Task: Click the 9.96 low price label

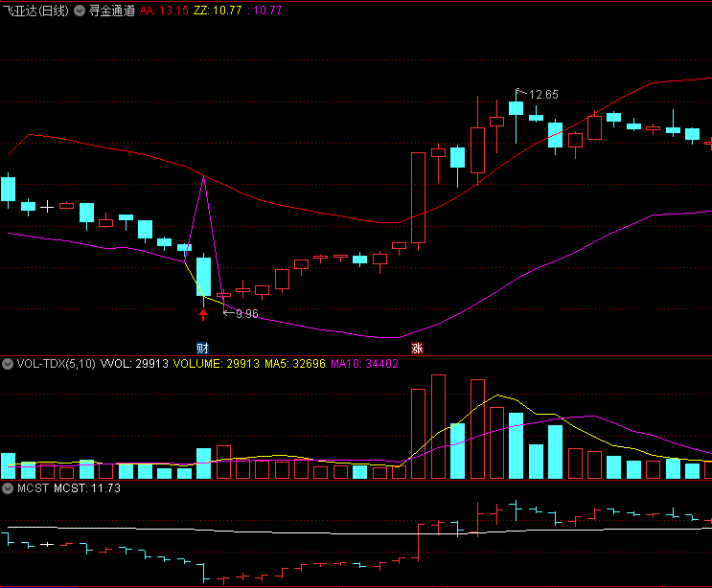Action: 247,313
